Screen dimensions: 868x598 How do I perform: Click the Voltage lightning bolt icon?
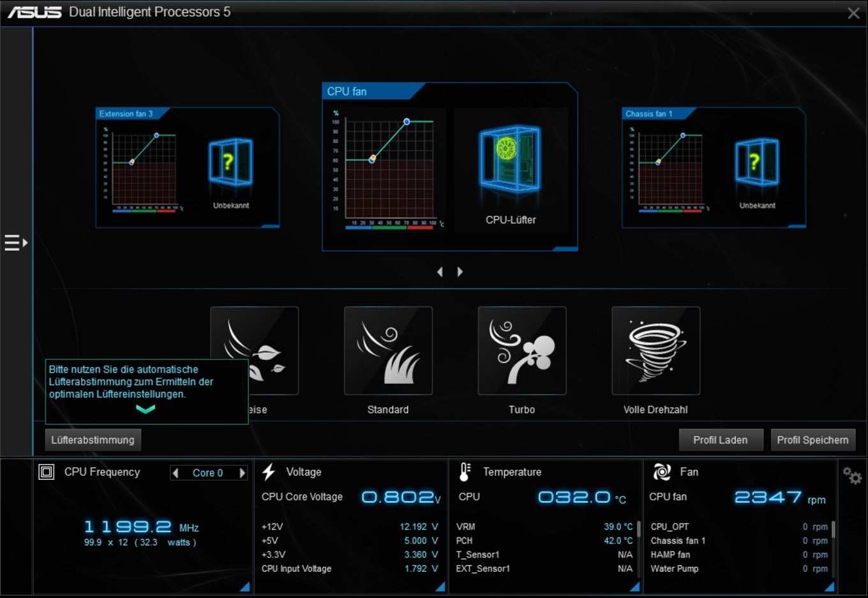tap(269, 472)
